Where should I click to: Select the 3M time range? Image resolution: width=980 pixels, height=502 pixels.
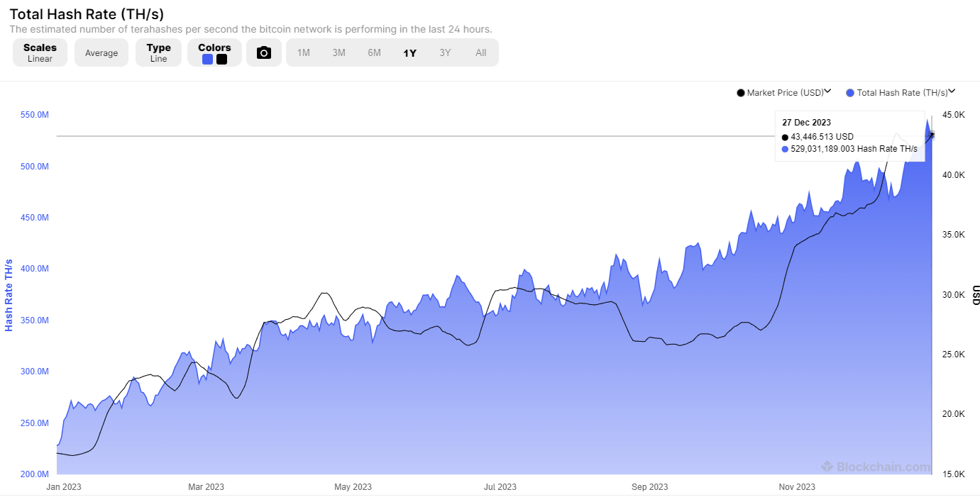click(339, 52)
